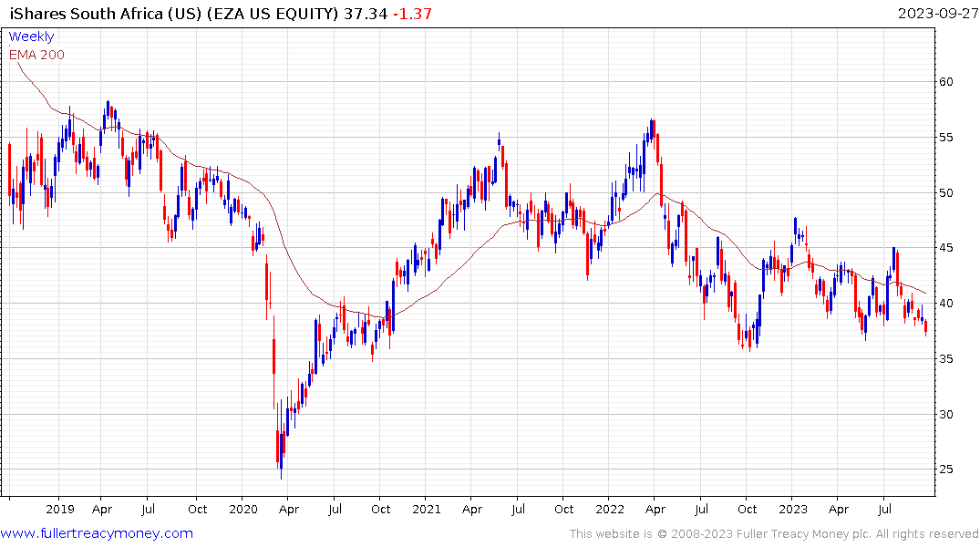Screen dimensions: 980x547
Task: Click the y-axis label 55
Action: (x=945, y=138)
